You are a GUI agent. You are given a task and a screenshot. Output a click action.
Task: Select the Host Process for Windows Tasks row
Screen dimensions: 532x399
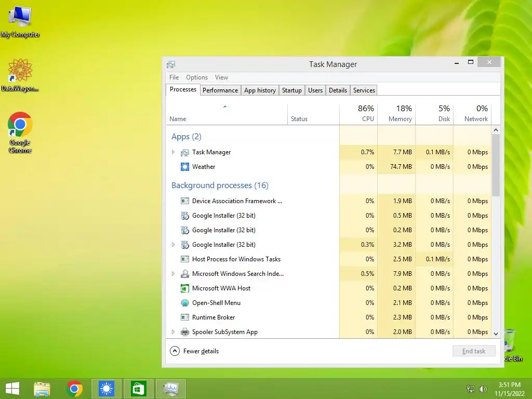328,259
